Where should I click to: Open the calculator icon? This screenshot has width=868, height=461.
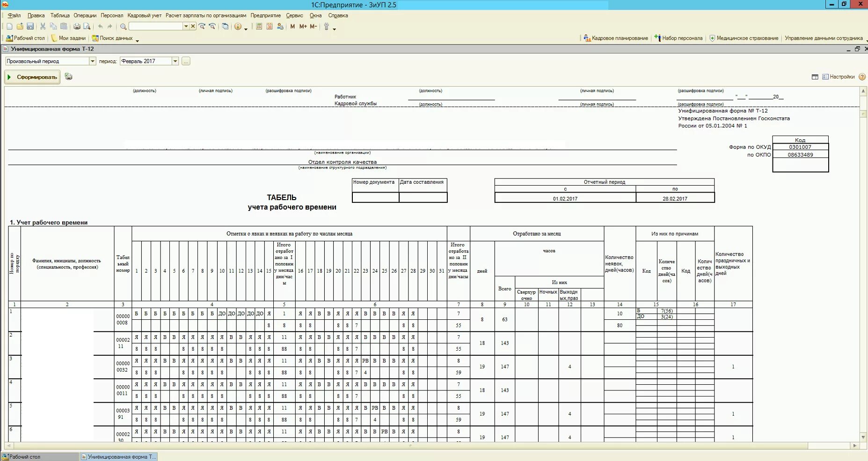click(259, 27)
